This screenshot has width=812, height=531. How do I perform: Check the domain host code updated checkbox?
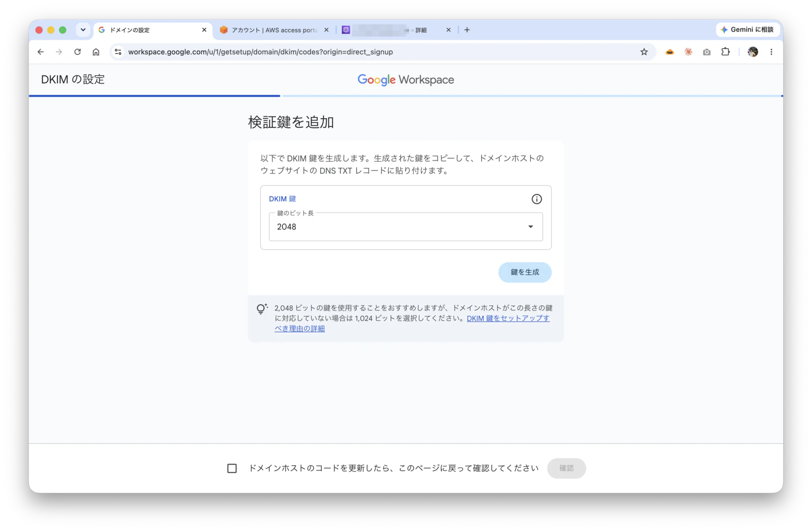point(232,468)
